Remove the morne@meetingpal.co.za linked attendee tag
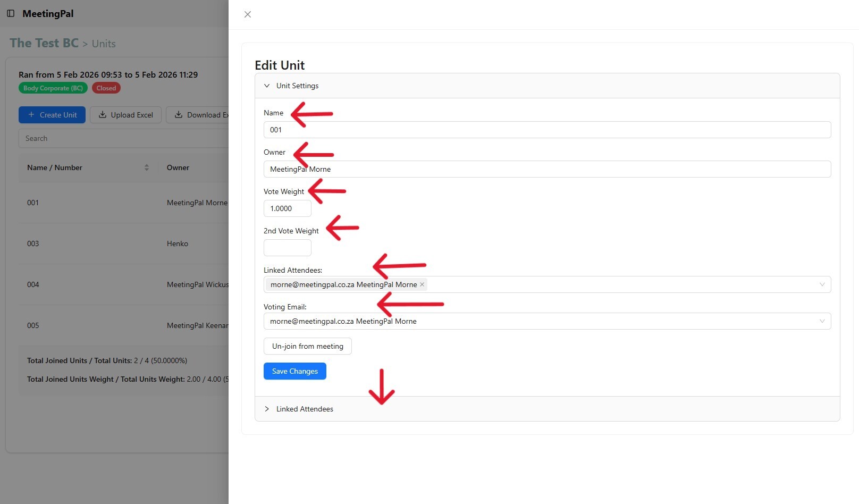859x504 pixels. 422,284
